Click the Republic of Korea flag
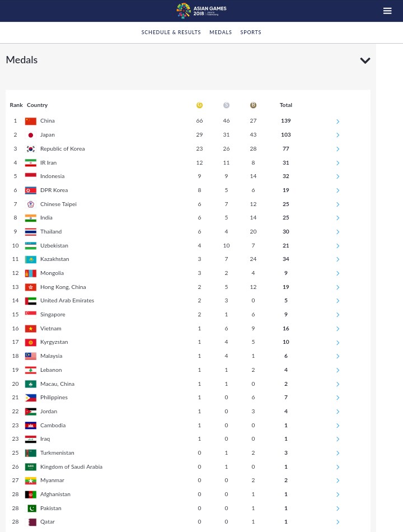403x532 pixels. point(31,149)
